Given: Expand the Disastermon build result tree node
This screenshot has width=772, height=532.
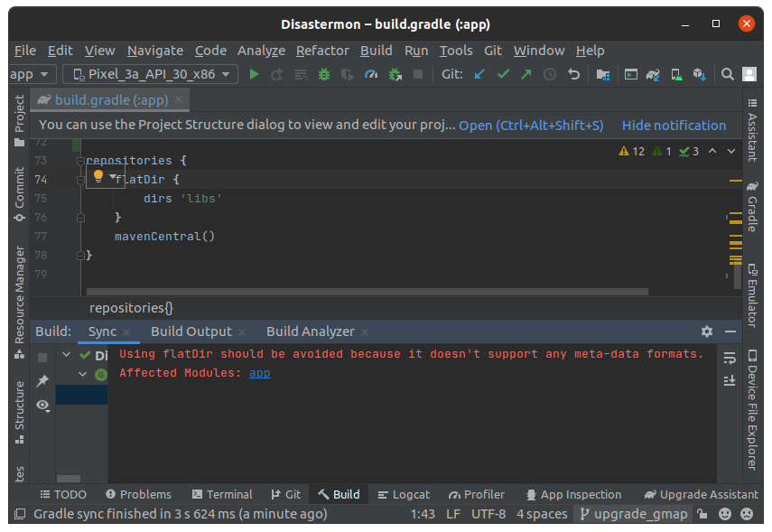Looking at the screenshot, I should point(67,354).
